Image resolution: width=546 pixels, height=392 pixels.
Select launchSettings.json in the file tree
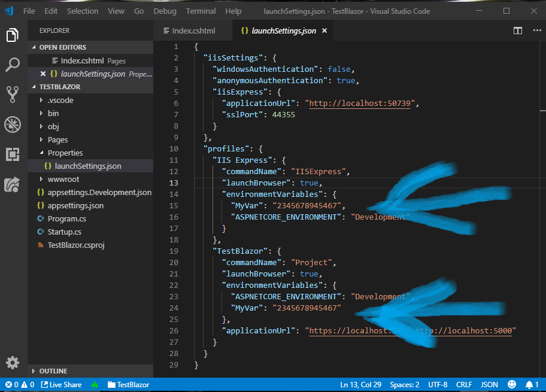[x=90, y=166]
